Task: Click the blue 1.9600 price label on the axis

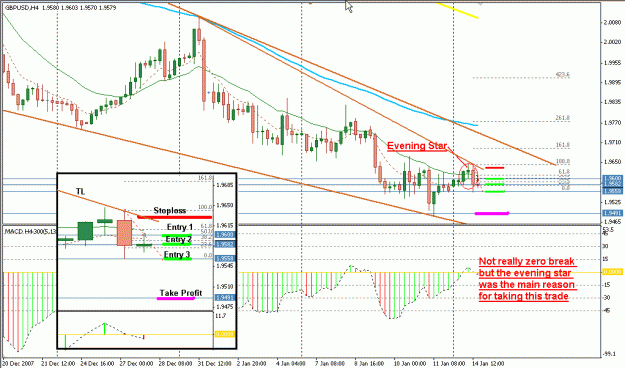Action: (612, 178)
